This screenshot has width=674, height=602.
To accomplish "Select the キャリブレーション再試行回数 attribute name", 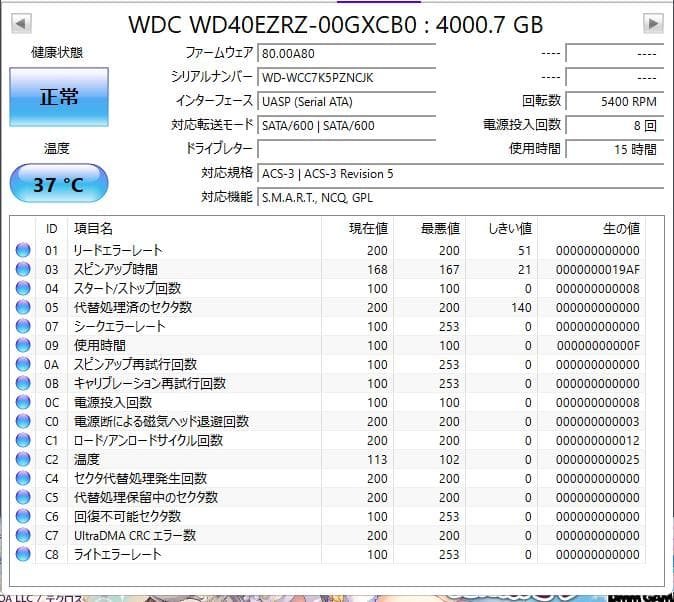I will [150, 383].
